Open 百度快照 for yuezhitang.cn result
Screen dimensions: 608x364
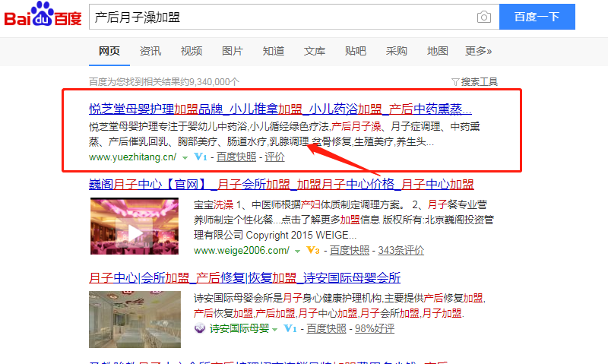237,157
